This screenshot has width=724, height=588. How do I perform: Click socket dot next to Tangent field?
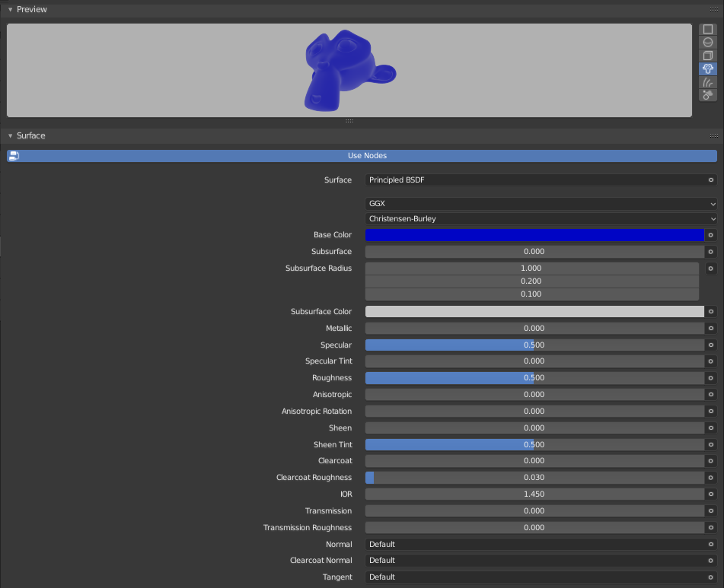(x=710, y=577)
